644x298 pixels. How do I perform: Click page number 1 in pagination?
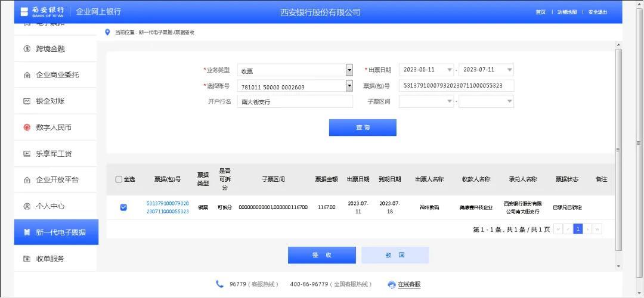(578, 229)
